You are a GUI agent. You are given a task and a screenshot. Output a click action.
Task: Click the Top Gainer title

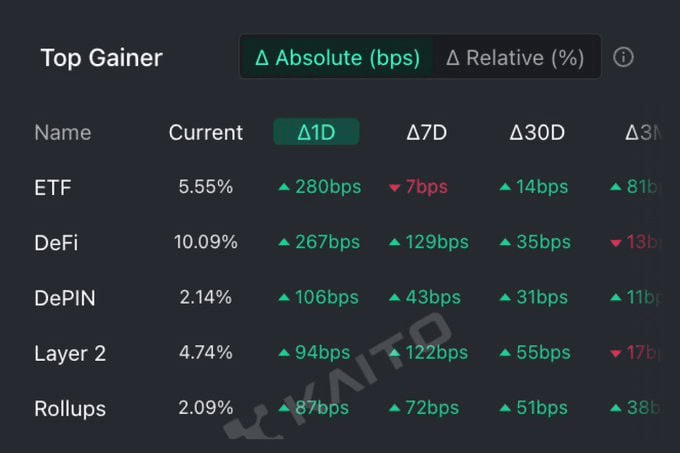click(101, 58)
